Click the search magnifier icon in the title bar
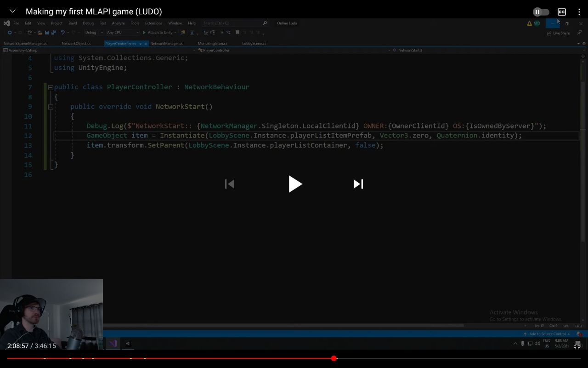The width and height of the screenshot is (588, 368). click(265, 23)
